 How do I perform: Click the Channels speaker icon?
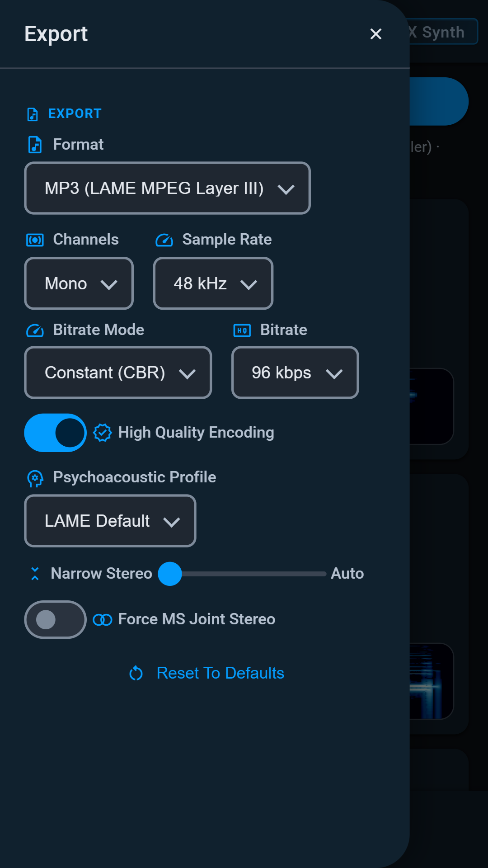[x=35, y=240]
